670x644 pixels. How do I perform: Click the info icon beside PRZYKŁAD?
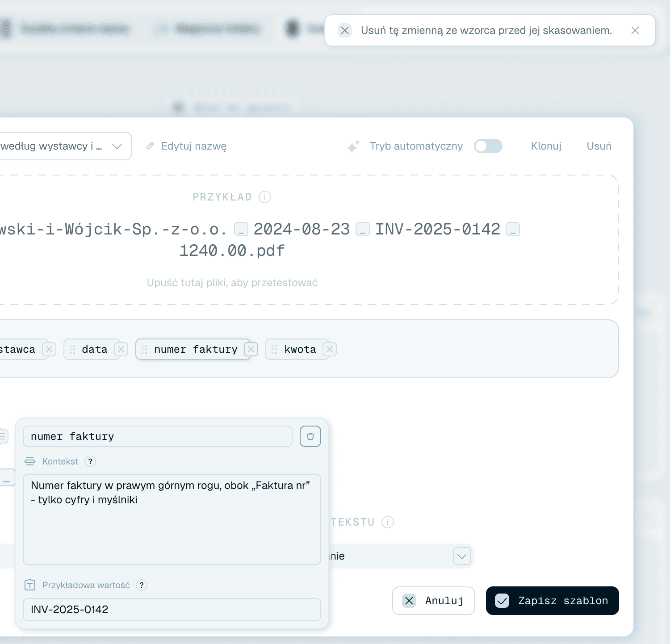point(265,197)
